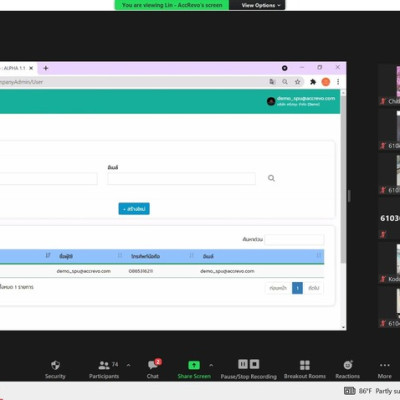Click the search magnifier beside email field

click(271, 178)
